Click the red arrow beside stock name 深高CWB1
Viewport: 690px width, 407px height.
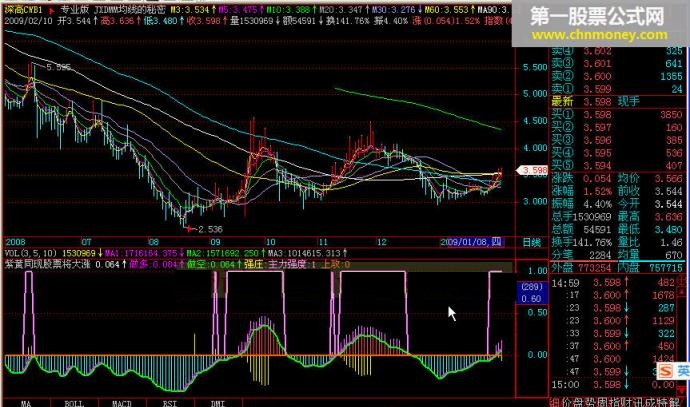[52, 11]
